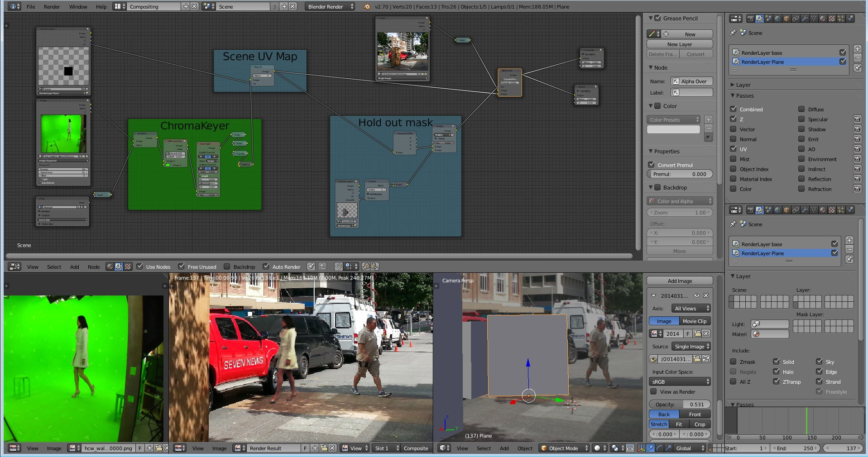Copy selected nodes to clipboard
This screenshot has width=868, height=457.
tap(365, 267)
